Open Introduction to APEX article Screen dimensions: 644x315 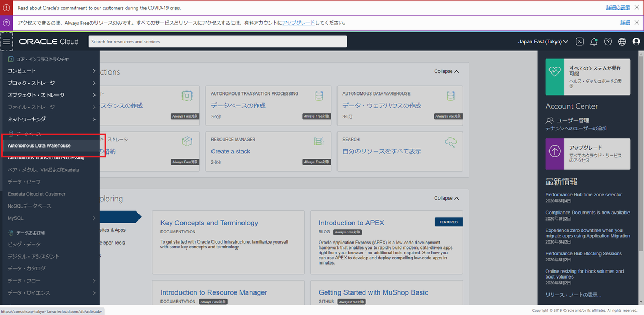pyautogui.click(x=351, y=223)
